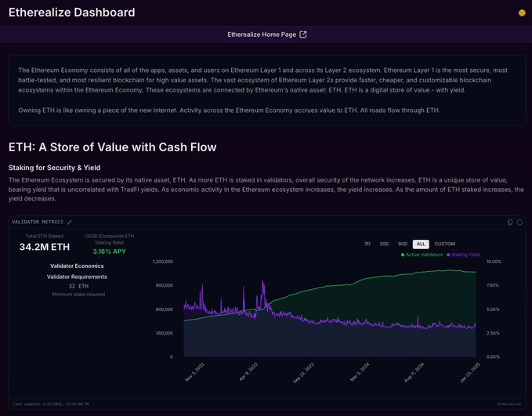Click the Aug 11, 2024 axis label
532x416 pixels.
(x=414, y=373)
